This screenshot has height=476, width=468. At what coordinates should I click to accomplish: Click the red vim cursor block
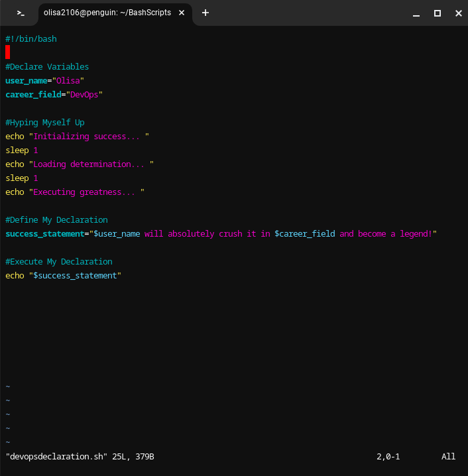(7, 52)
